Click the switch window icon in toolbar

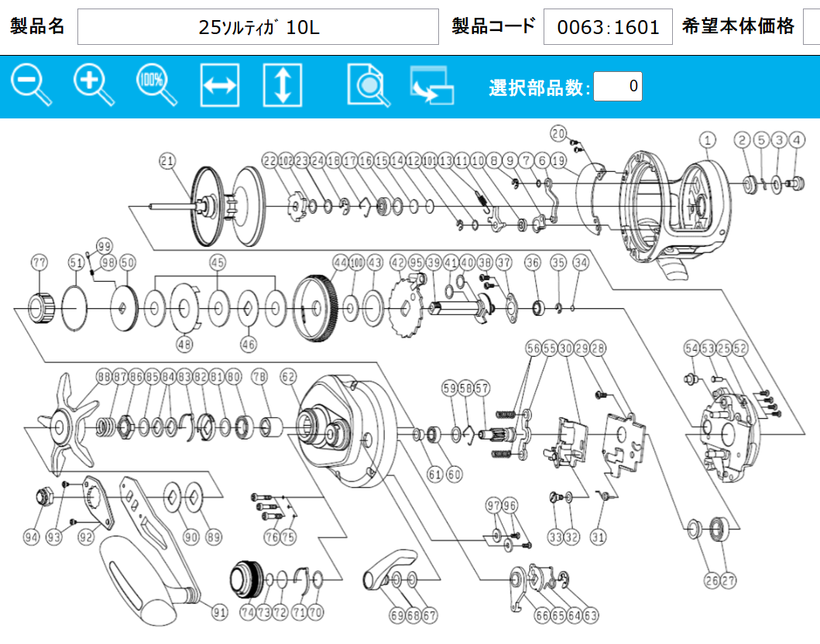[431, 86]
